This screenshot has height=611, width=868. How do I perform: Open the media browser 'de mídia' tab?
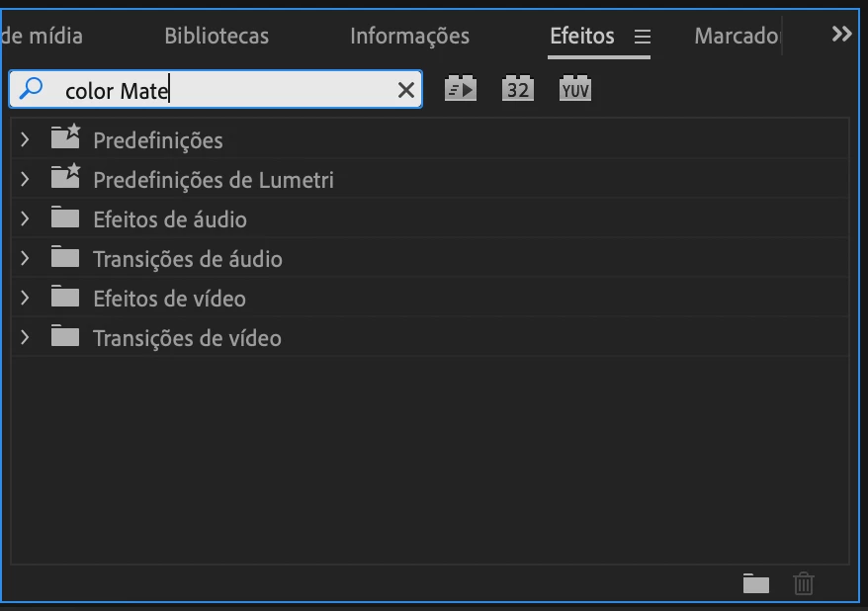(42, 36)
